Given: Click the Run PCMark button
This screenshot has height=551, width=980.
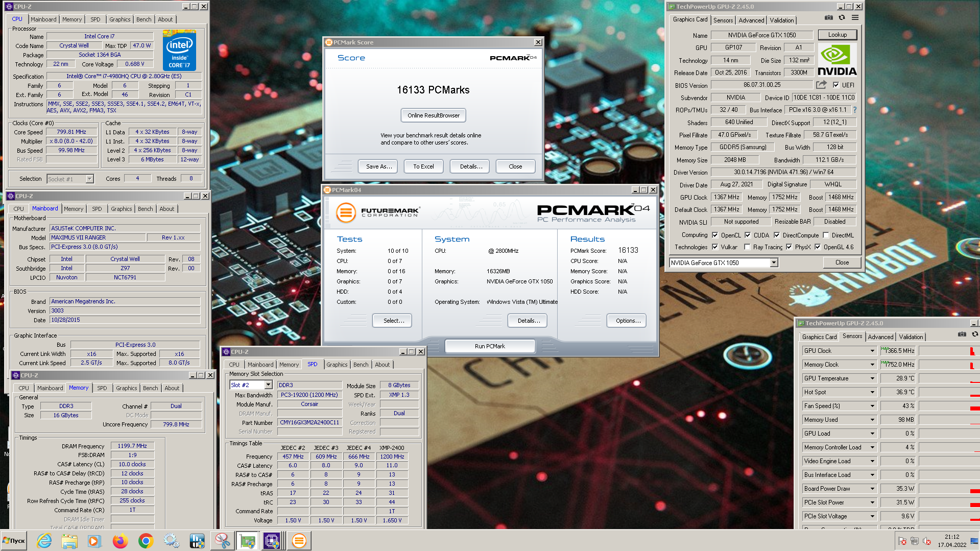Looking at the screenshot, I should [x=490, y=346].
